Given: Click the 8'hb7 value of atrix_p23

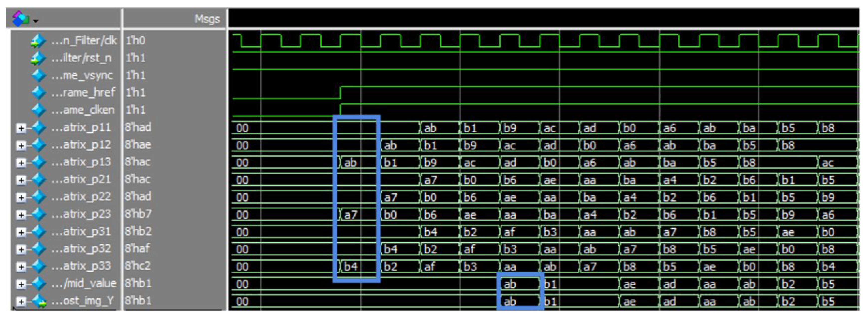Looking at the screenshot, I should click(138, 214).
